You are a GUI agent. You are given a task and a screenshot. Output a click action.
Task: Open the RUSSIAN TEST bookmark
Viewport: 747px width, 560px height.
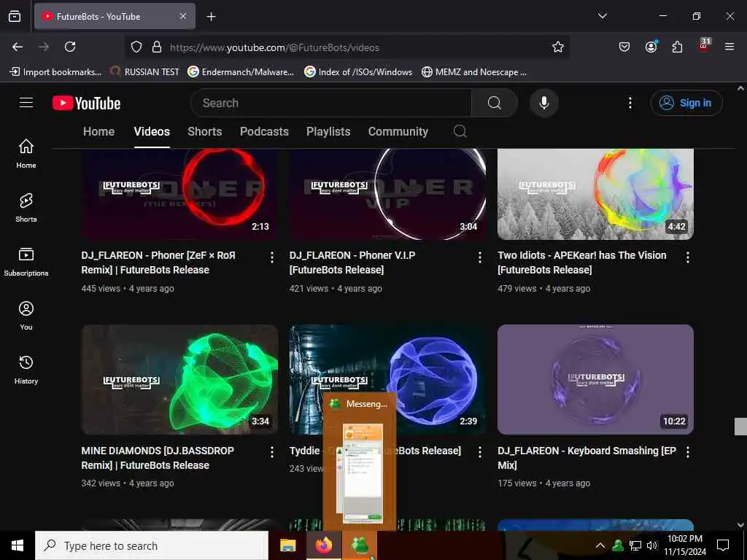click(144, 72)
